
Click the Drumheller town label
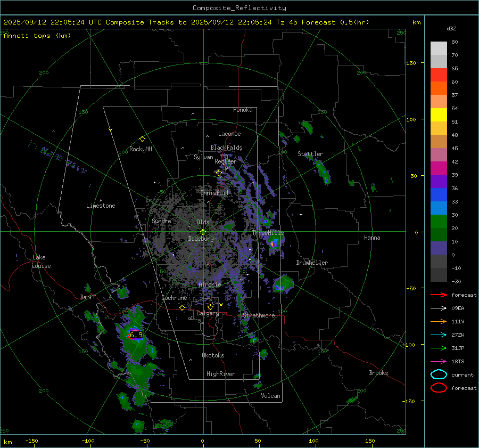tap(312, 263)
